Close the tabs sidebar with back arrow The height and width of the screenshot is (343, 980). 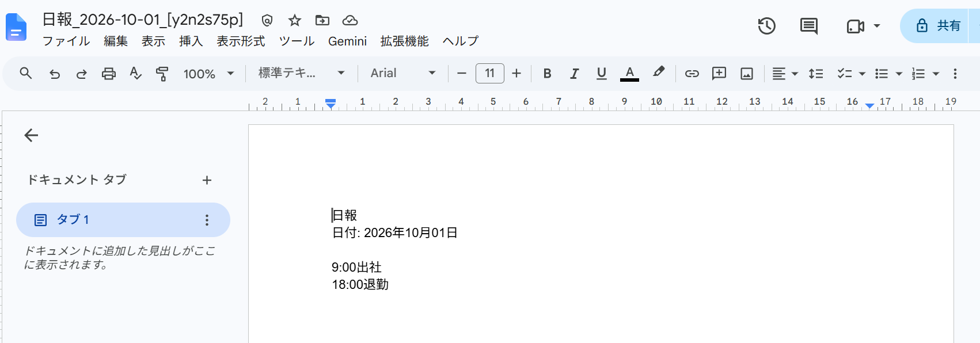[31, 135]
